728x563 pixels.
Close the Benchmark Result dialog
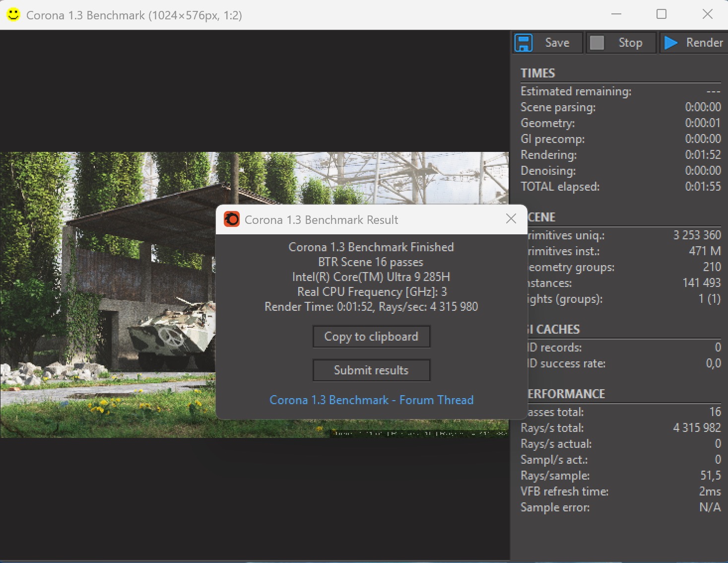click(x=511, y=218)
